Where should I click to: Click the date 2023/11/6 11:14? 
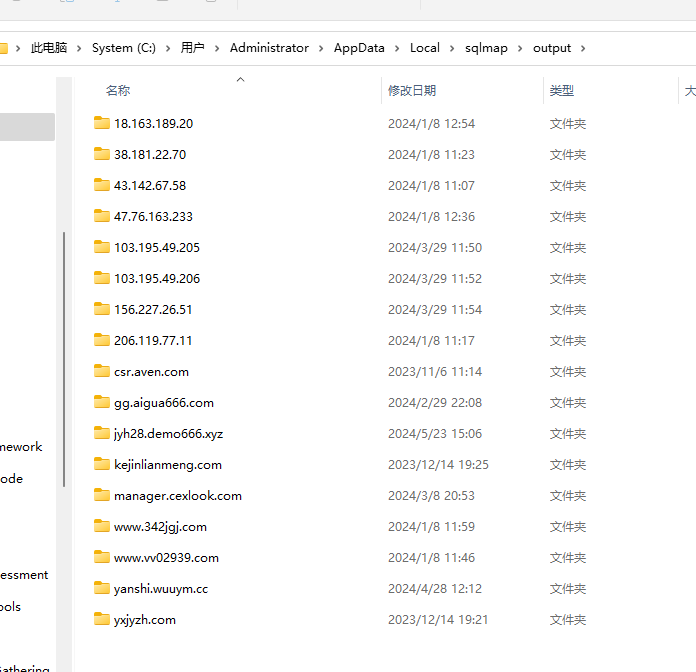click(x=435, y=372)
